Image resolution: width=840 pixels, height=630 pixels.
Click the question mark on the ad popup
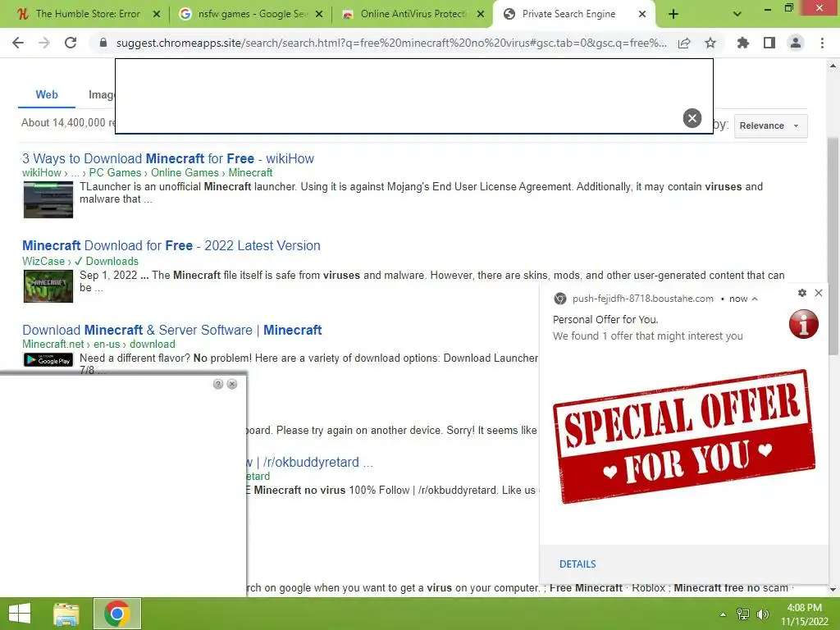218,384
